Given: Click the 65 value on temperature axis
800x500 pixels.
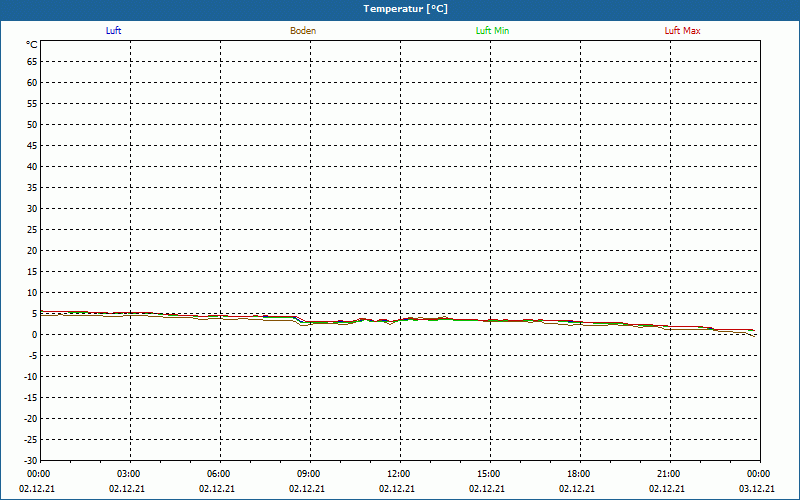Looking at the screenshot, I should click(x=32, y=62).
